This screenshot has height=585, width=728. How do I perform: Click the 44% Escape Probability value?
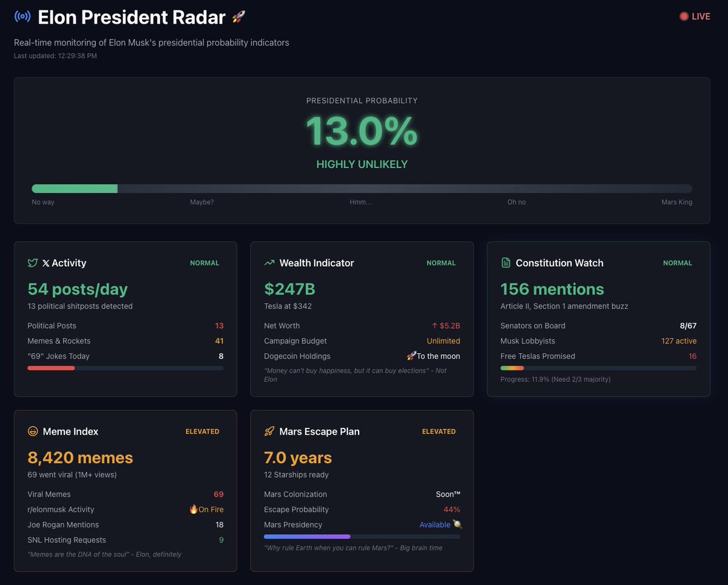tap(452, 509)
